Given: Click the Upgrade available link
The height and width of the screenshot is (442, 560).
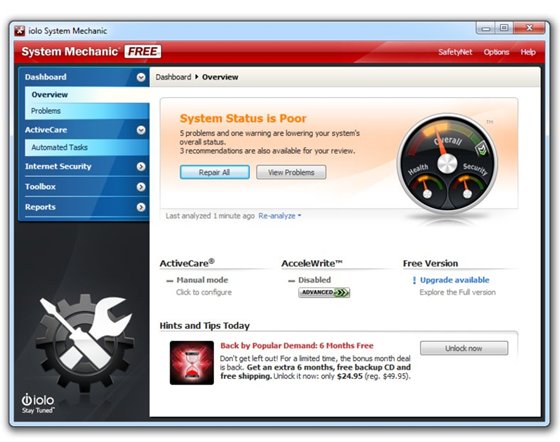Looking at the screenshot, I should 455,280.
